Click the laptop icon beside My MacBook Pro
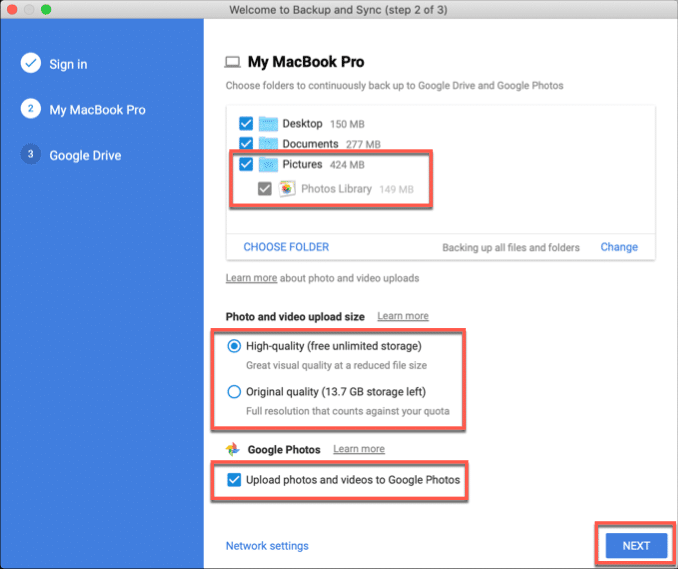The width and height of the screenshot is (678, 569). click(x=233, y=62)
